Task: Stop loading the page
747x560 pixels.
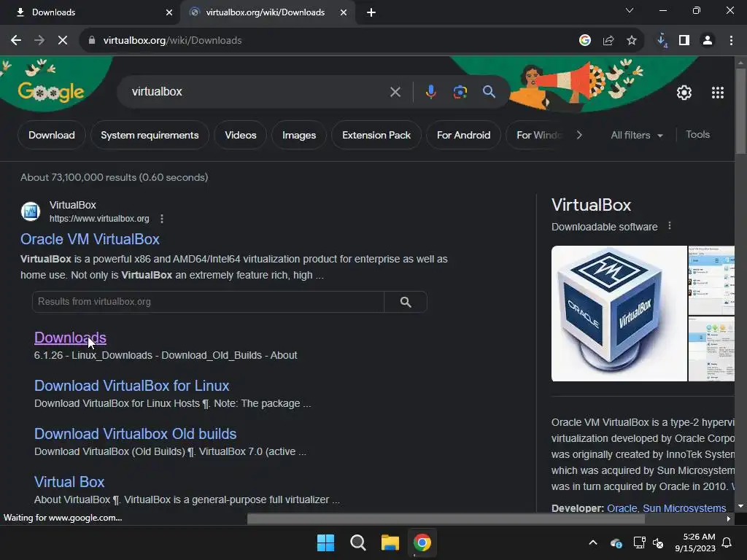Action: pyautogui.click(x=63, y=41)
